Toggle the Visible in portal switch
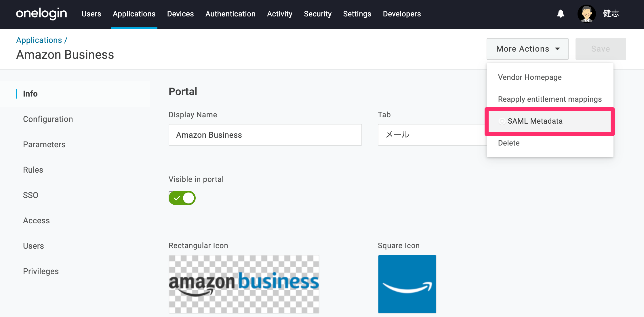The width and height of the screenshot is (644, 317). click(x=182, y=198)
